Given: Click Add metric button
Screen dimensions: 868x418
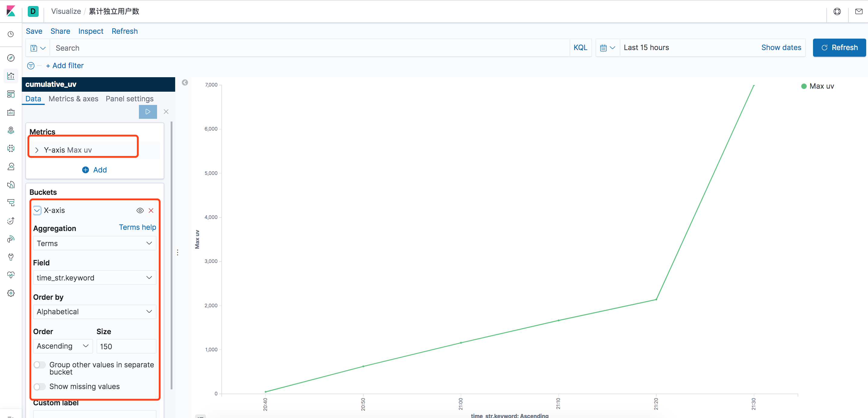Looking at the screenshot, I should [94, 170].
